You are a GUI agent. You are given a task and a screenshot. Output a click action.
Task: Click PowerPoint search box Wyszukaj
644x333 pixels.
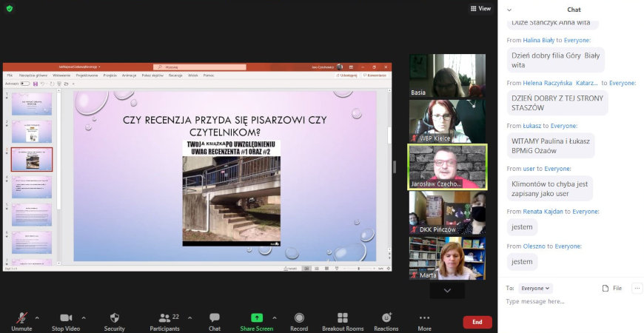pos(200,67)
